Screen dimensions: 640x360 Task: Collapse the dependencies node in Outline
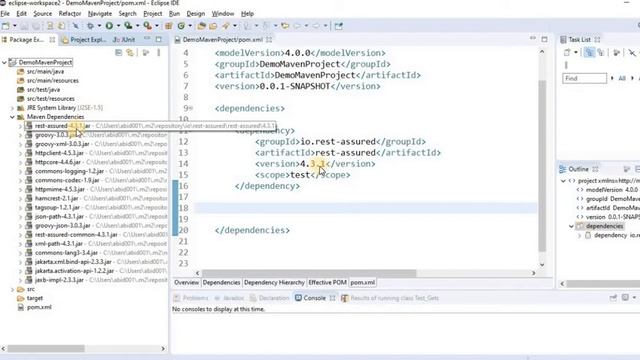(571, 226)
